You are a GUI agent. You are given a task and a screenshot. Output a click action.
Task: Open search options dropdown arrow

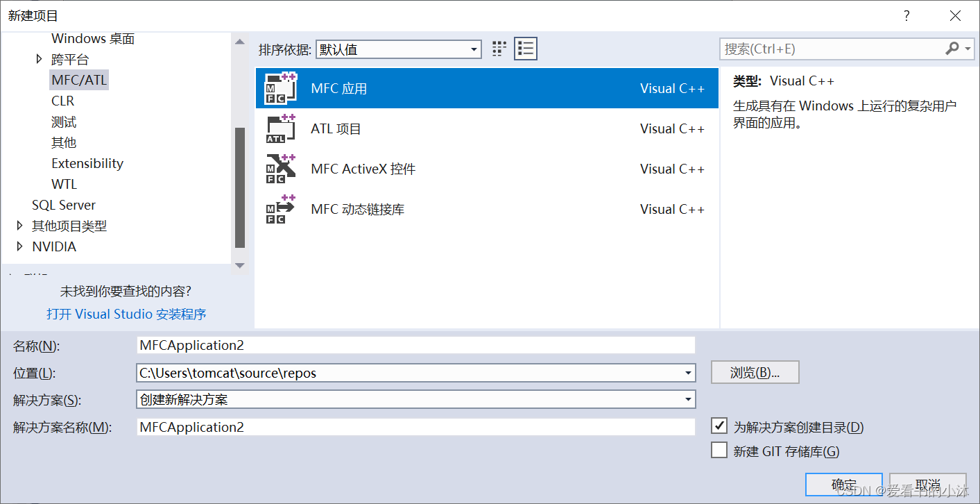[968, 49]
